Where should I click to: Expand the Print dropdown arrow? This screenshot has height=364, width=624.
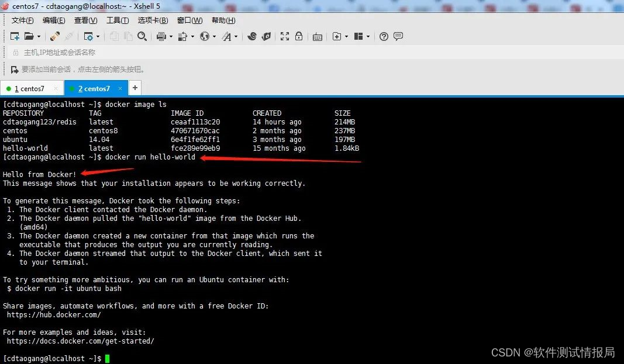[x=171, y=37]
